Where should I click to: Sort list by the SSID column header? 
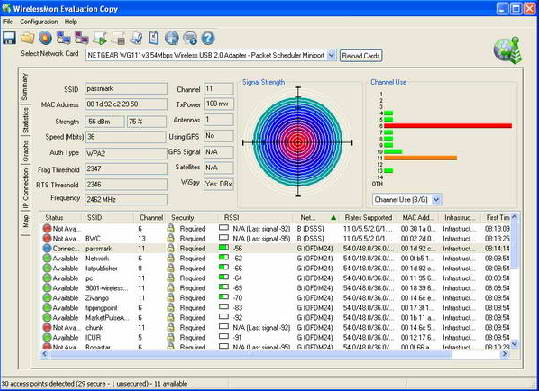pyautogui.click(x=108, y=218)
